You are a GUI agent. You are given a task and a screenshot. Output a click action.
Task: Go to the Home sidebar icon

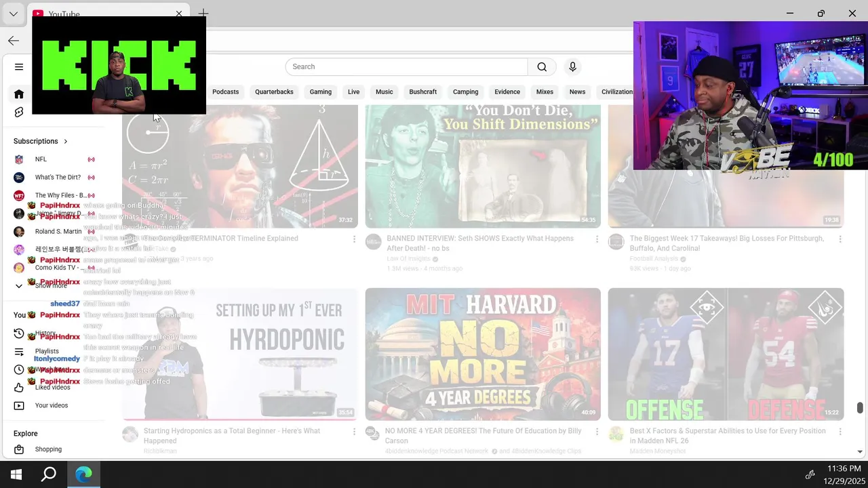click(x=19, y=94)
